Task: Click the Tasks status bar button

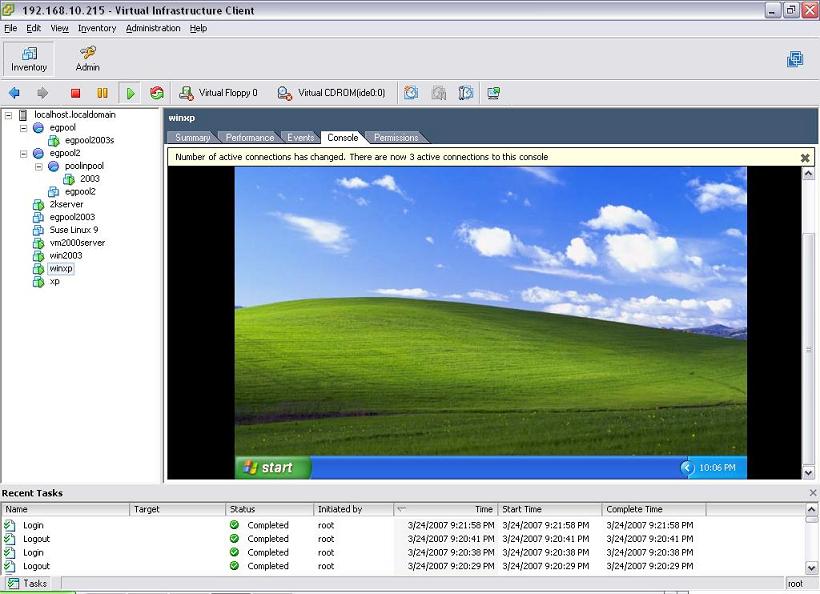Action: pos(29,584)
